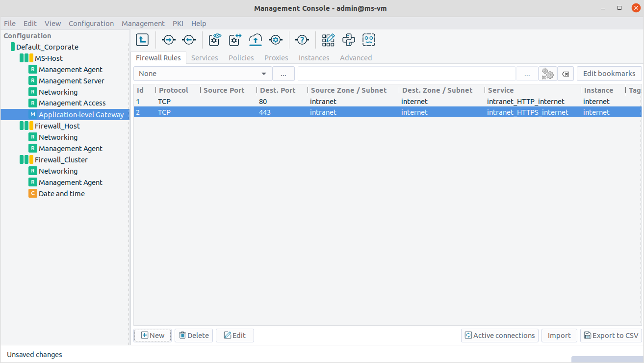Click the question mark help toolbar icon
The width and height of the screenshot is (644, 363).
pyautogui.click(x=302, y=40)
